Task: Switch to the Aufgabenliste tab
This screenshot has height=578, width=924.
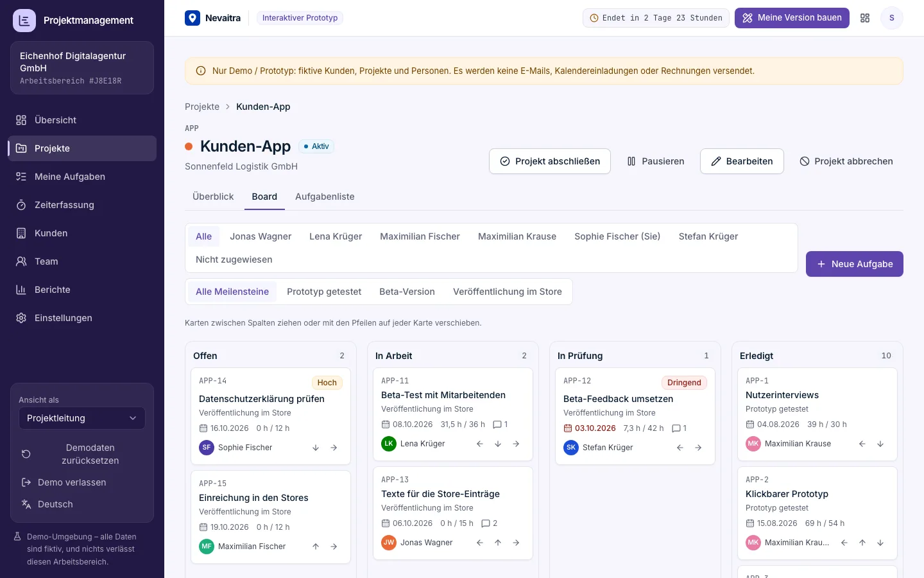Action: (x=325, y=197)
